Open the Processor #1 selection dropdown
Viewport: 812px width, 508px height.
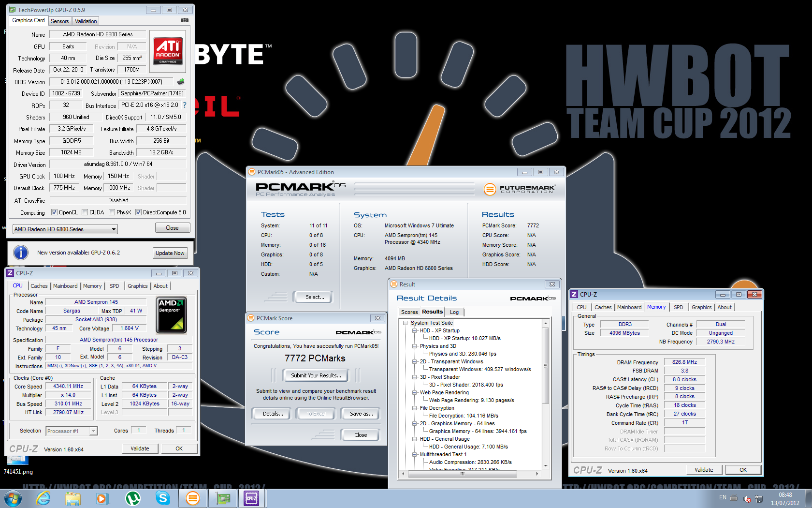[72, 431]
